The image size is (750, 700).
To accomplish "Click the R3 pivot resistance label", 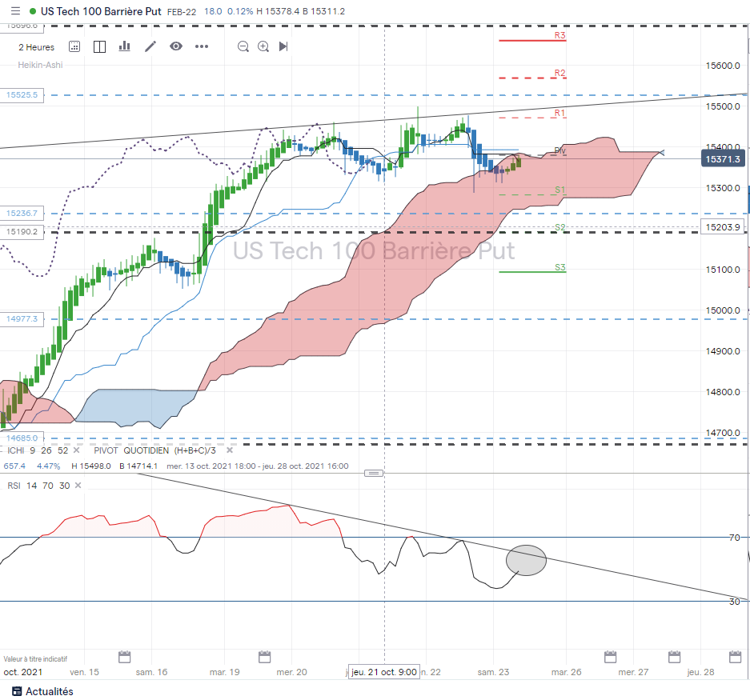I will [559, 35].
